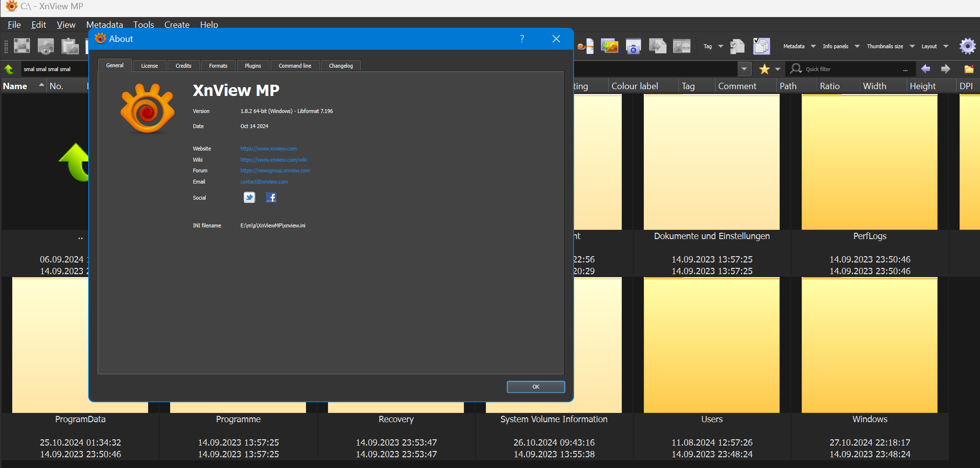Open the XnView wiki link
The width and height of the screenshot is (980, 468).
274,160
